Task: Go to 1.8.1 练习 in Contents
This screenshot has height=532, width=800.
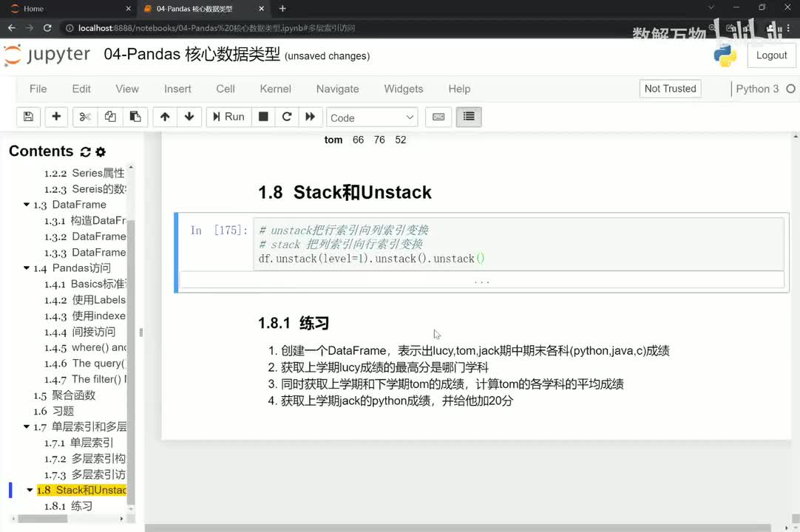Action: pyautogui.click(x=68, y=506)
